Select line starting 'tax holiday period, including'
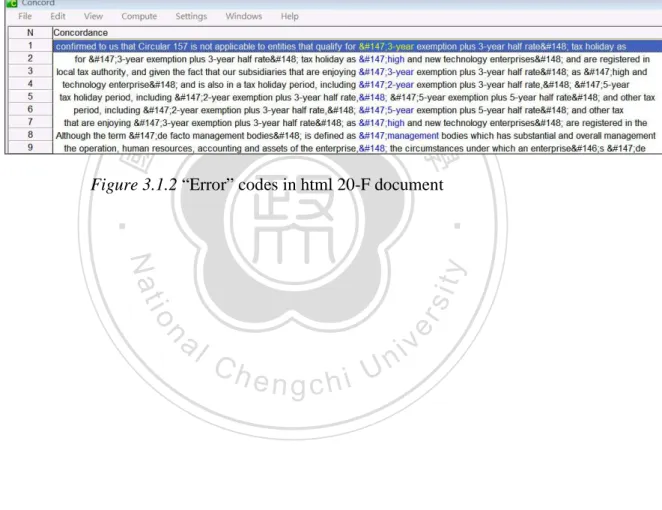This screenshot has width=662, height=510. pyautogui.click(x=357, y=98)
